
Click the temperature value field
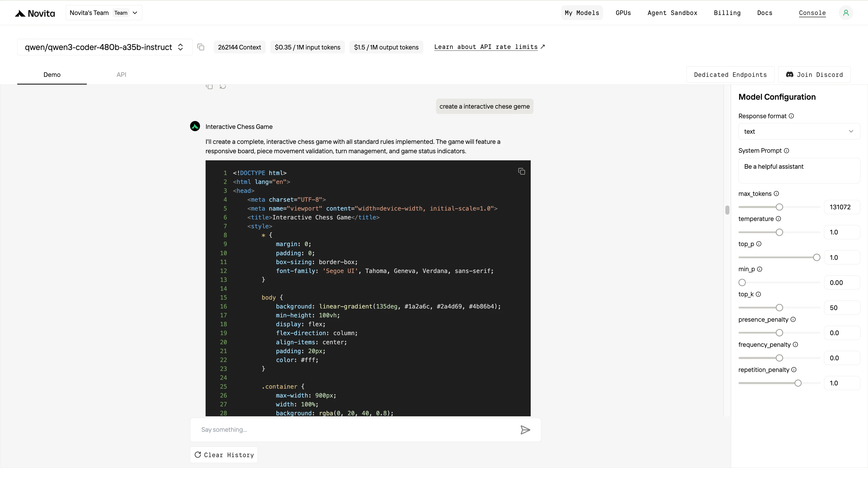(x=842, y=232)
